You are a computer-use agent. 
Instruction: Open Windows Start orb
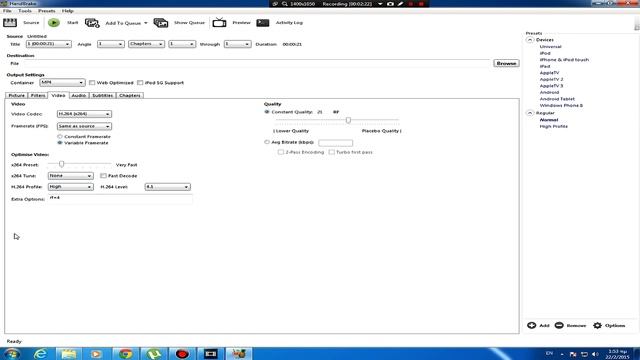(11, 353)
